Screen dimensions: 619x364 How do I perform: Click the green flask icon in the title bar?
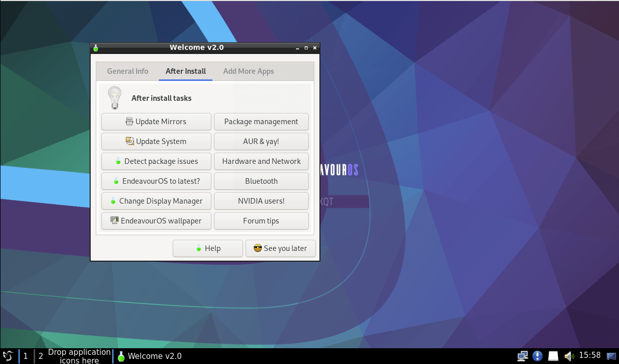tap(95, 48)
